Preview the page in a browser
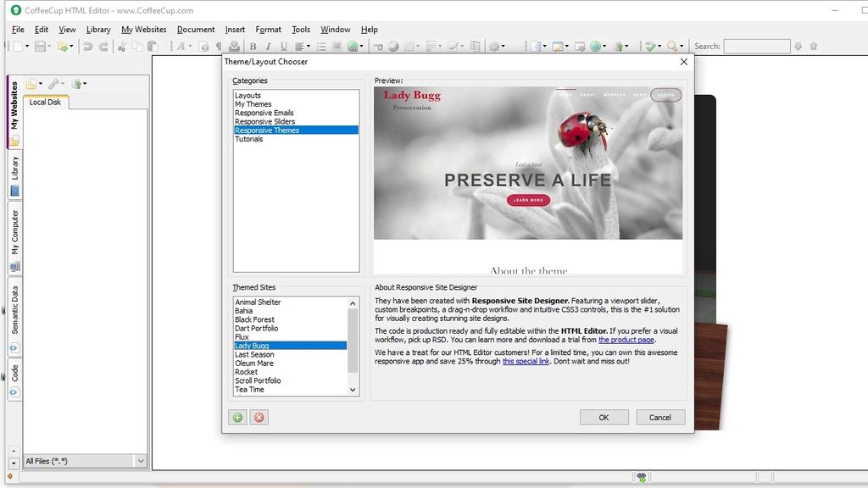Screen dimensions: 868x488 click(594, 46)
